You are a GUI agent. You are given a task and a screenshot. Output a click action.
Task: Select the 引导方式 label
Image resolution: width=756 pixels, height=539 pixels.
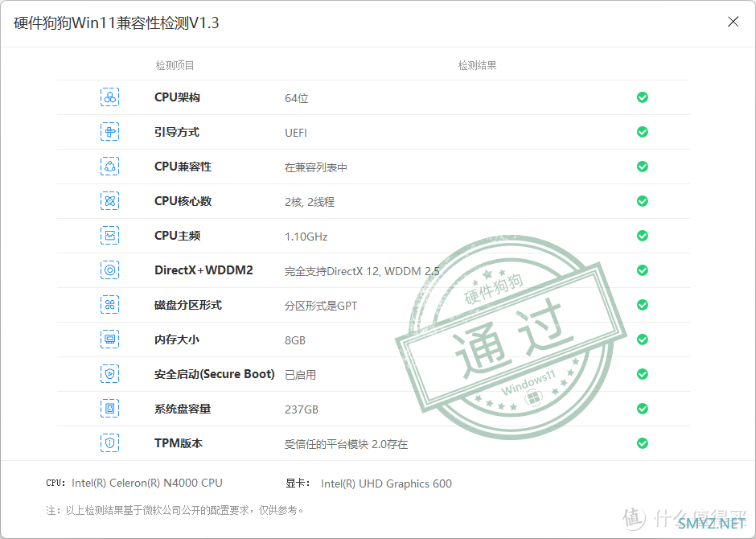coord(176,132)
